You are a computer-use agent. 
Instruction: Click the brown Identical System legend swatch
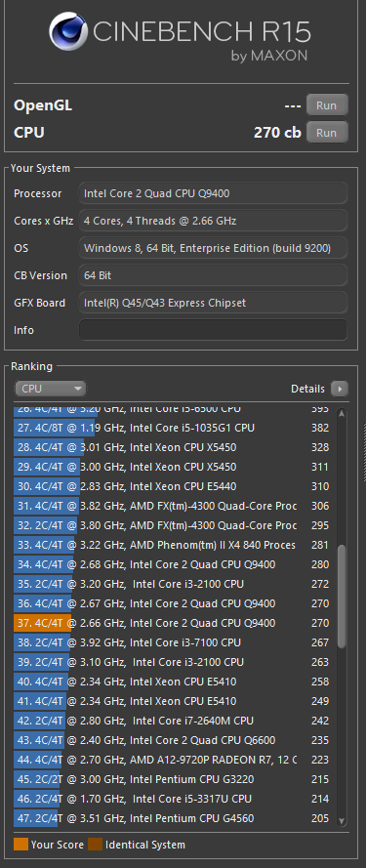[x=96, y=845]
